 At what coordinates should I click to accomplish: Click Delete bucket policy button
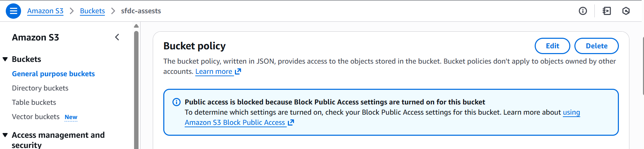596,46
